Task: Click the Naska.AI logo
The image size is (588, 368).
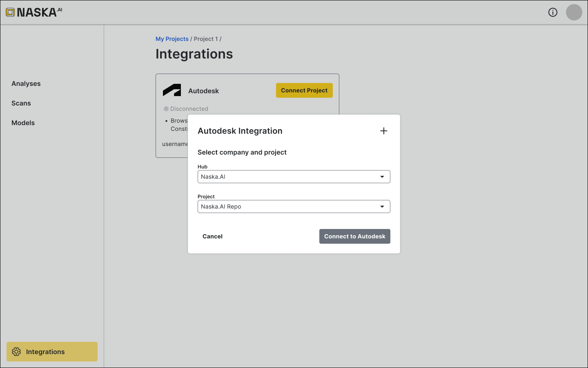Action: click(34, 12)
